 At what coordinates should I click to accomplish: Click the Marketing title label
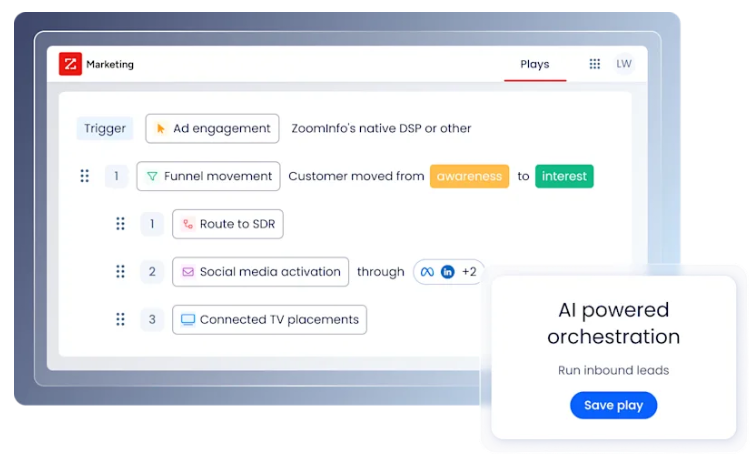(110, 64)
